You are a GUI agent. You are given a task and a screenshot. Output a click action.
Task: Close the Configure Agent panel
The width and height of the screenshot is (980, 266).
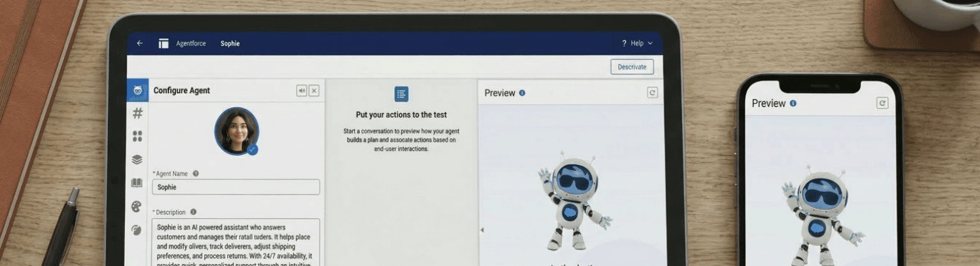point(314,91)
